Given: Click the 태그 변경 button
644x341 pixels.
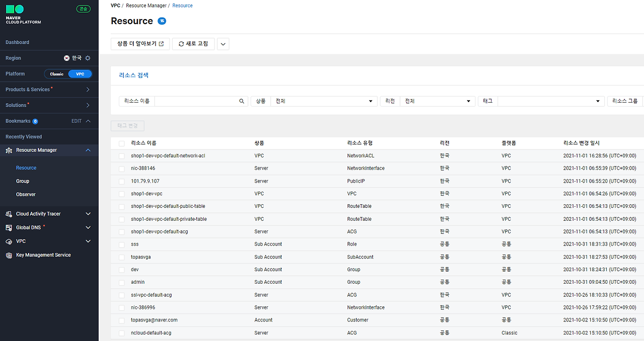Looking at the screenshot, I should pyautogui.click(x=128, y=126).
